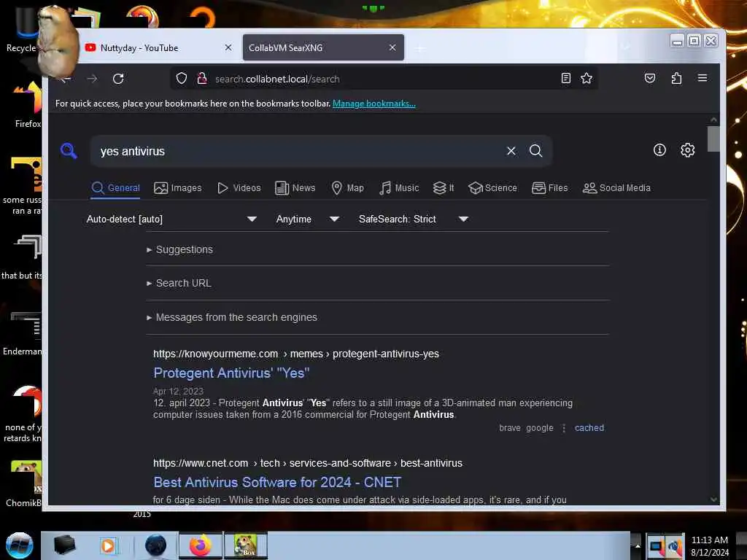
Task: Click the Manage bookmarks link
Action: coord(374,104)
